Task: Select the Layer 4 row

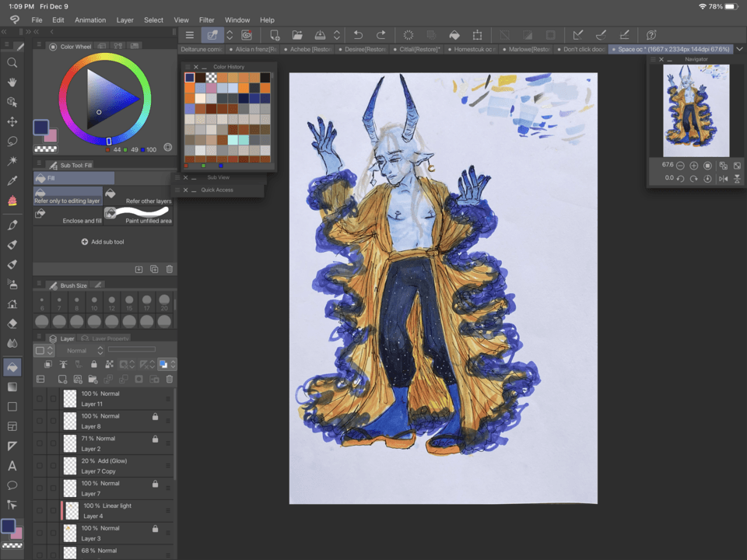Action: click(x=103, y=510)
